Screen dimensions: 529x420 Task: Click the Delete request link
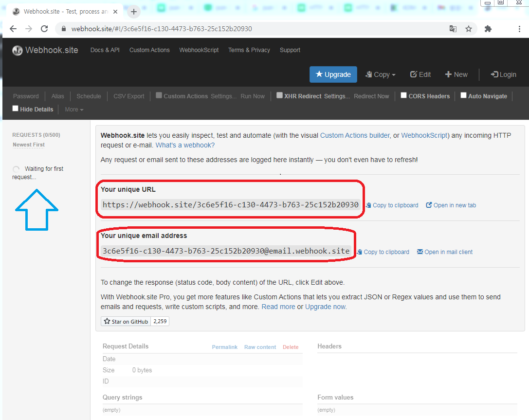(291, 347)
